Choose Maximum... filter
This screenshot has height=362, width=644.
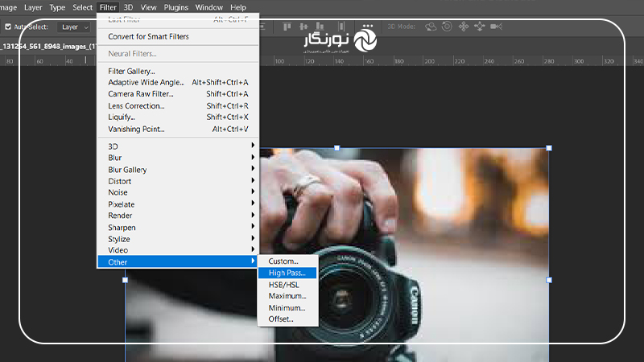[287, 296]
